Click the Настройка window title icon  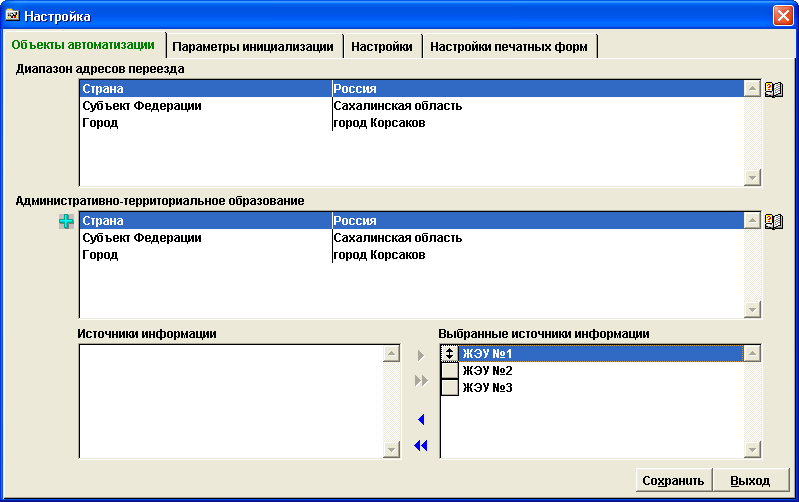[14, 16]
